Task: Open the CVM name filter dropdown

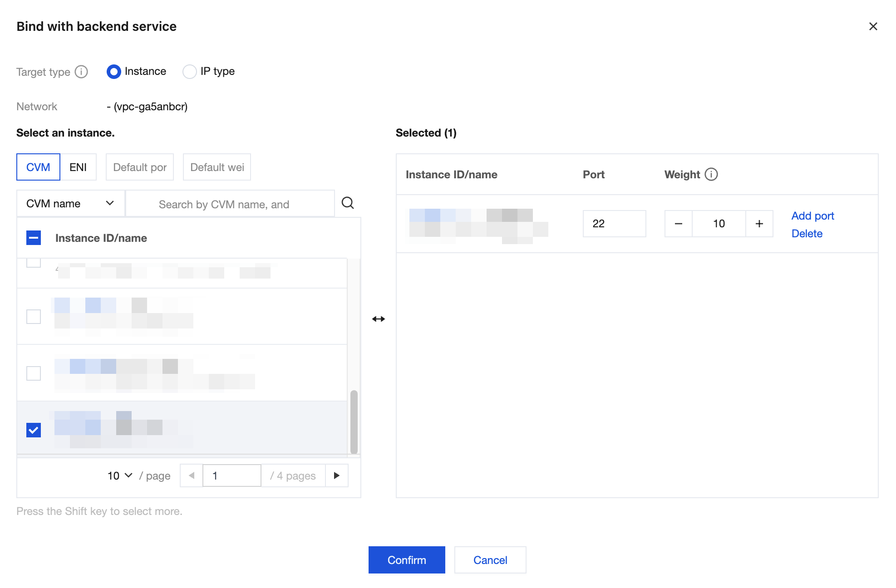Action: [x=70, y=204]
